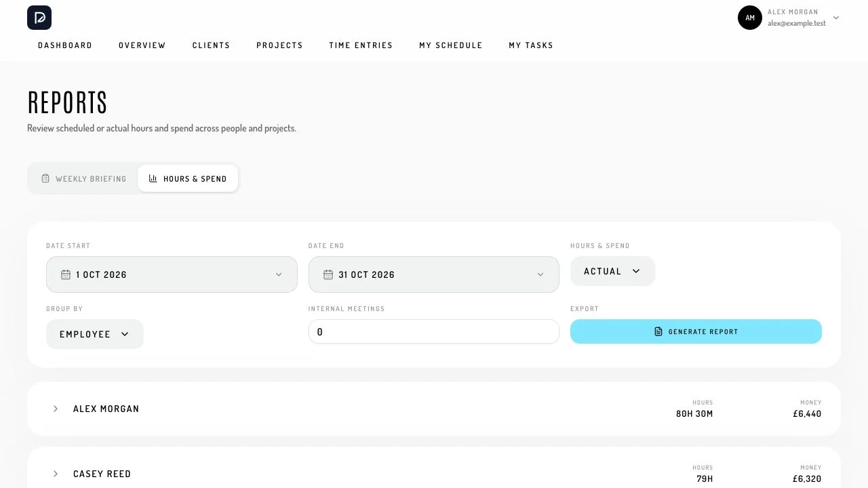This screenshot has width=868, height=488.
Task: Open the Overview menu item
Action: (142, 45)
